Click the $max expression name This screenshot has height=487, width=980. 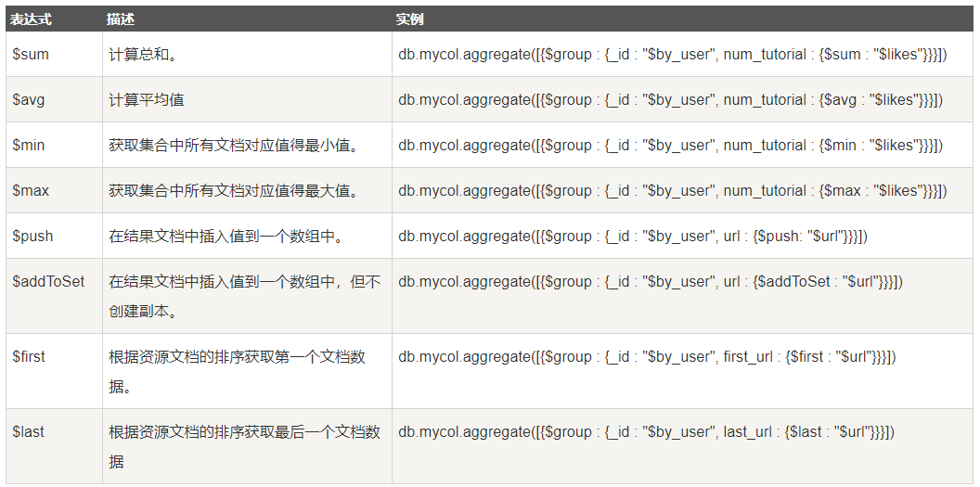tap(31, 190)
